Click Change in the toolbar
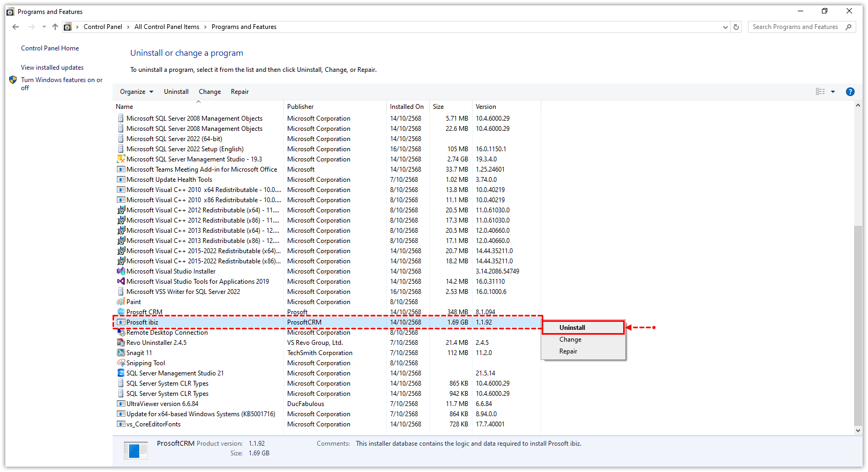Screen dimensions: 868x472 tap(209, 92)
